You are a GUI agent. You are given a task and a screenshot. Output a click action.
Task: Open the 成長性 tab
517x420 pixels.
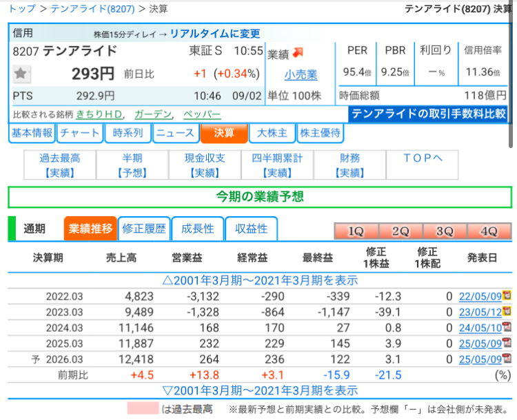[x=198, y=229]
